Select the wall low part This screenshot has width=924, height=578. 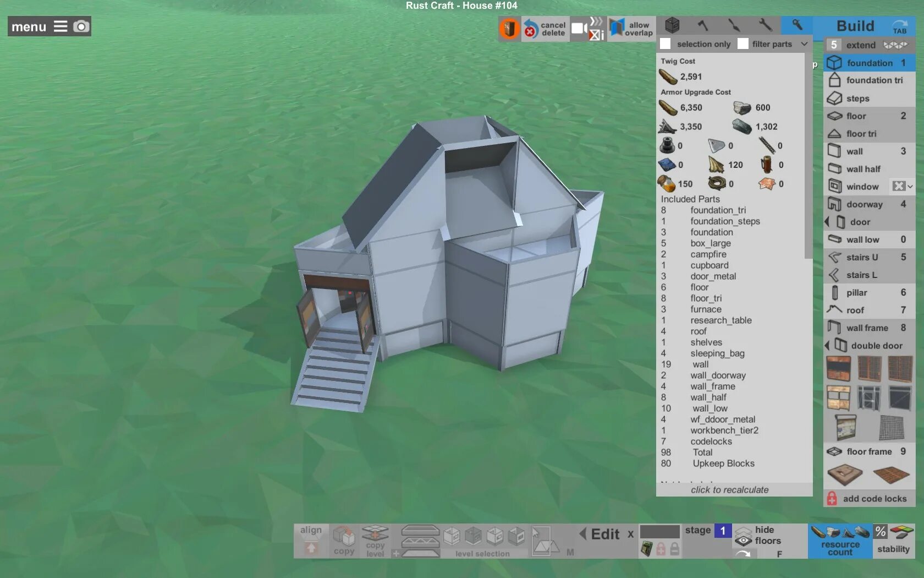[870, 239]
